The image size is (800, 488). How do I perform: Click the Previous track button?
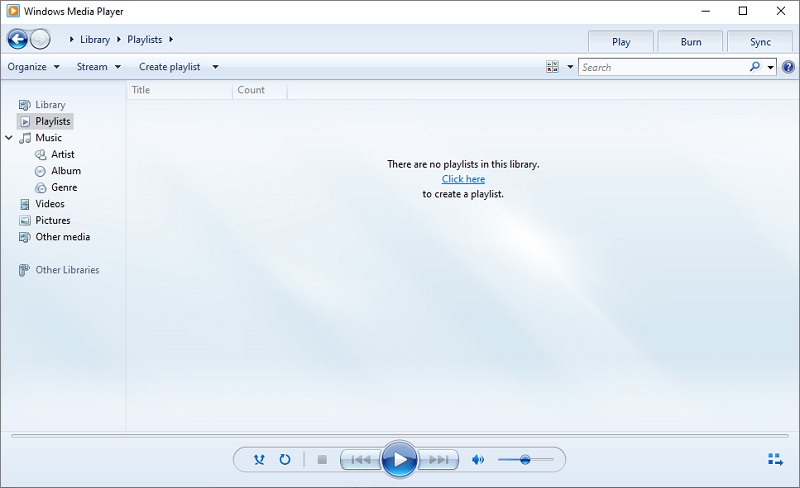[x=361, y=460]
